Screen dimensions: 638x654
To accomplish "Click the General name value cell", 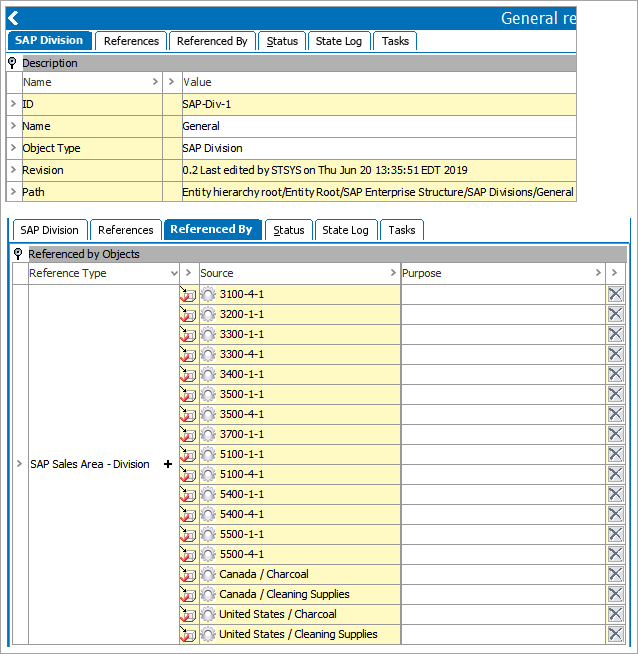I will (x=379, y=126).
